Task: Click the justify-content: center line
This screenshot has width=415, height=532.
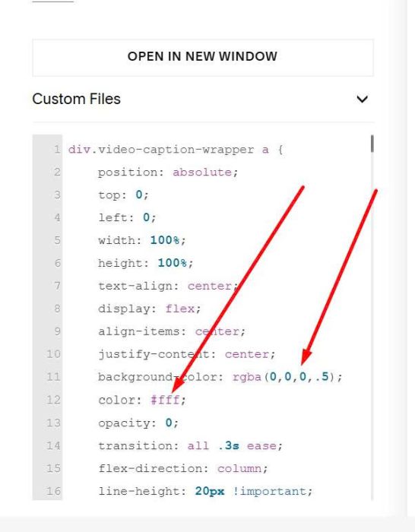Action: tap(187, 354)
